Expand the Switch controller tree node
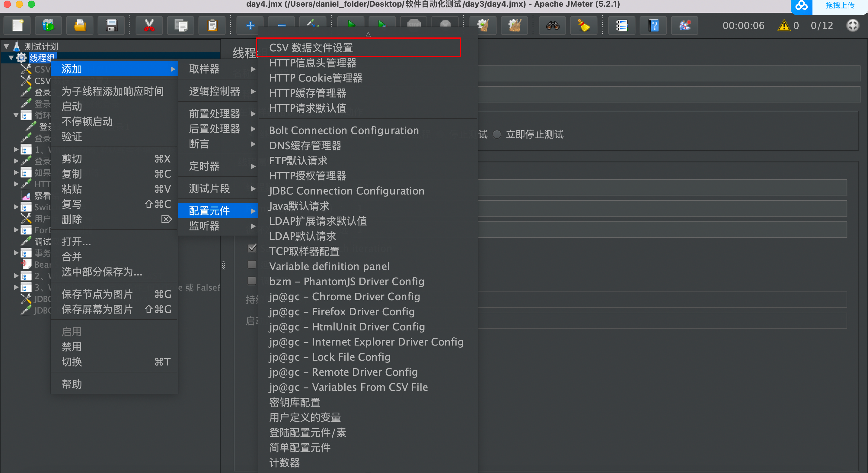 click(x=16, y=207)
